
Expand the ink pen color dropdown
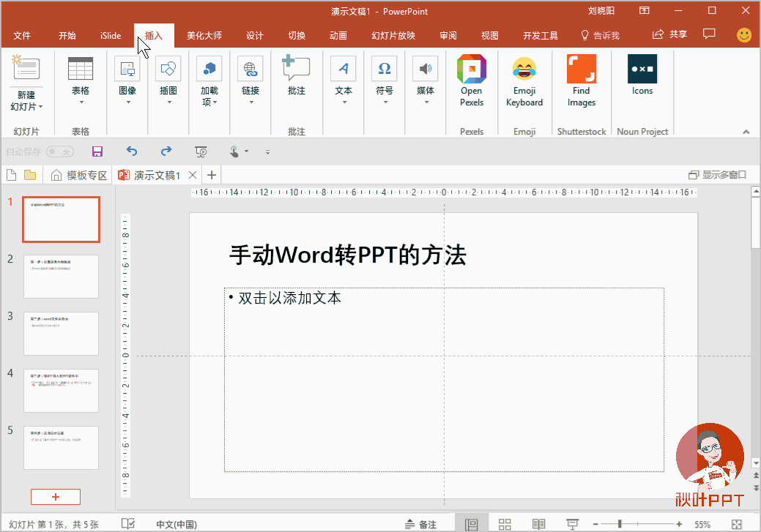tap(246, 151)
